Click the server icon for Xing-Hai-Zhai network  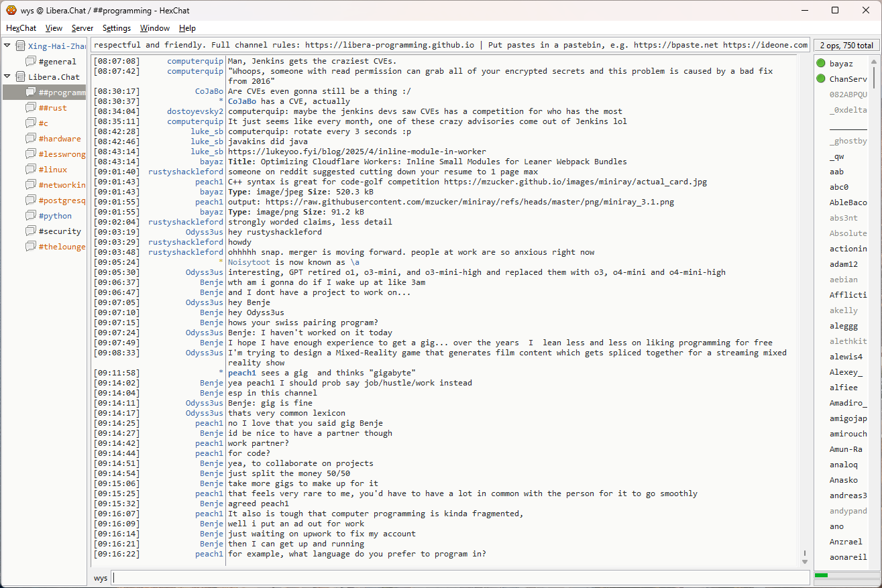(20, 46)
